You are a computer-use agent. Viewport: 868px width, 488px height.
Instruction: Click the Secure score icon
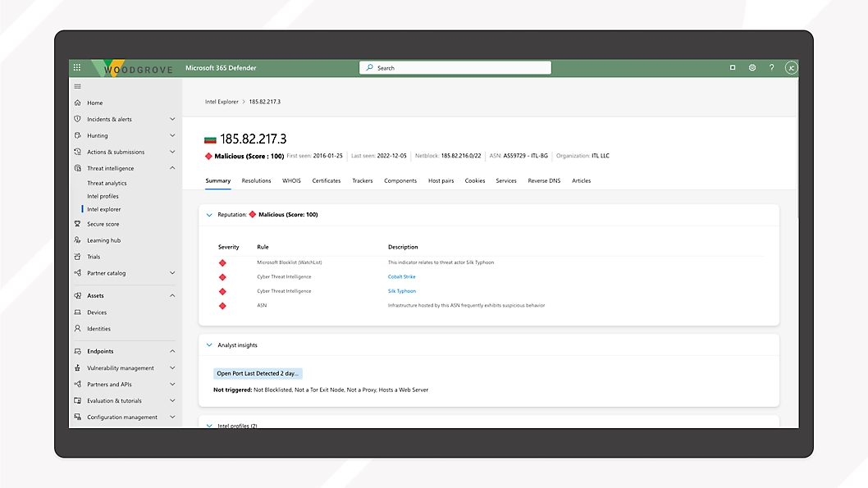78,224
